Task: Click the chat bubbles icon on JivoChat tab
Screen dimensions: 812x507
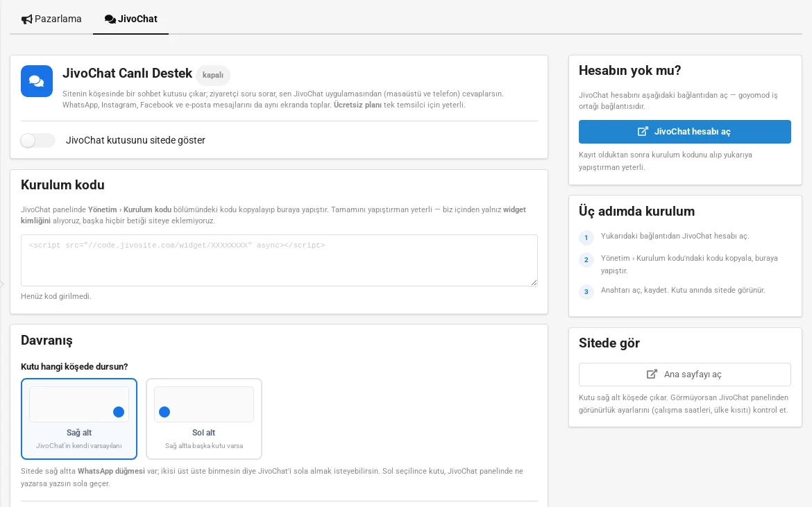Action: click(110, 19)
